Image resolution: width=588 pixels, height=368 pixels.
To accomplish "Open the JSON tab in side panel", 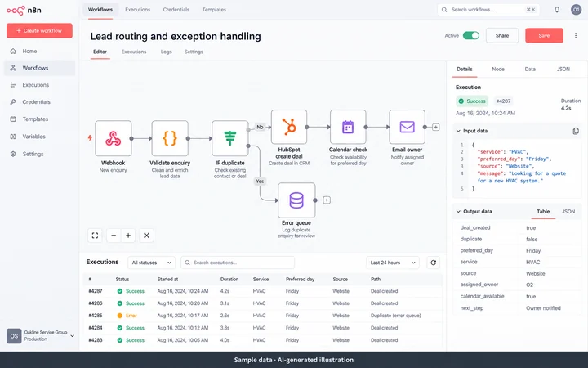I will click(x=563, y=69).
